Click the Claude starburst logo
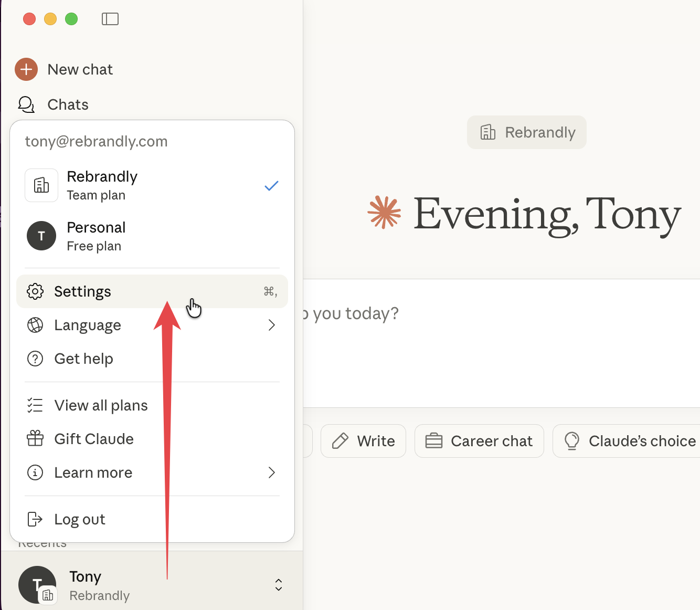Viewport: 700px width, 610px height. coord(384,212)
